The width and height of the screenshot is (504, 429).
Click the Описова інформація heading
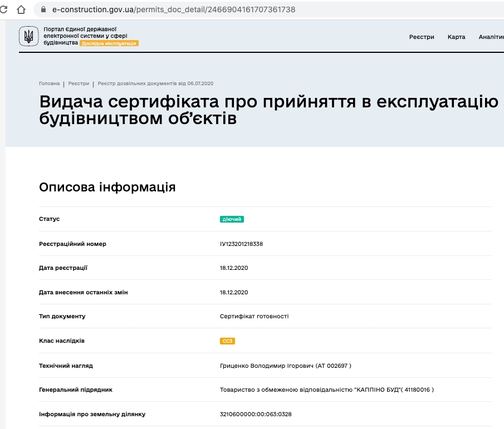(x=107, y=187)
